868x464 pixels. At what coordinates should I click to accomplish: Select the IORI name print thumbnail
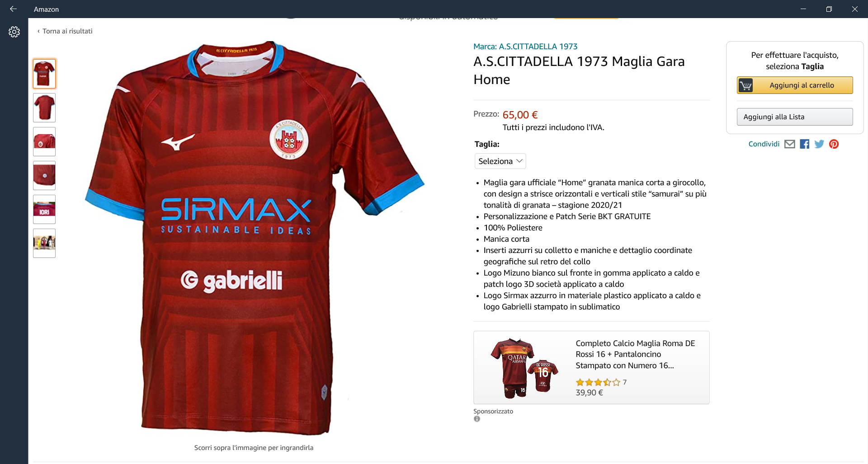(44, 209)
